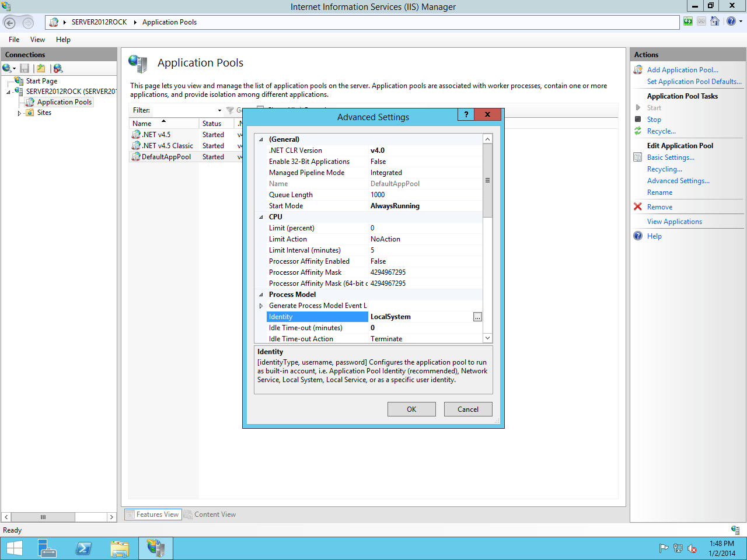This screenshot has height=560, width=747.
Task: Click the dialog help question mark button
Action: pyautogui.click(x=466, y=114)
